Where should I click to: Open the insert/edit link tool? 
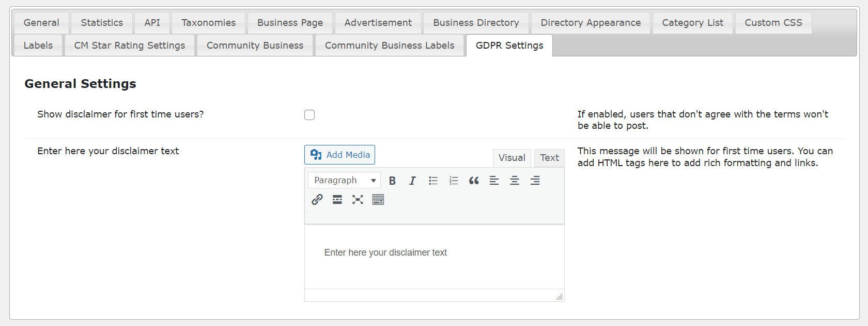click(x=317, y=200)
